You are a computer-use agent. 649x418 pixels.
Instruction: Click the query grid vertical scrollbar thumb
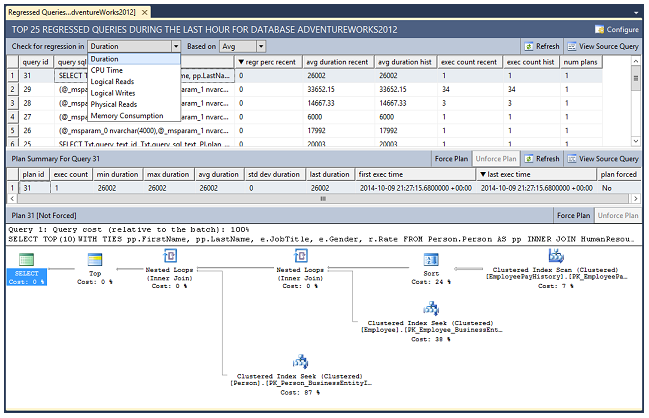pyautogui.click(x=636, y=79)
